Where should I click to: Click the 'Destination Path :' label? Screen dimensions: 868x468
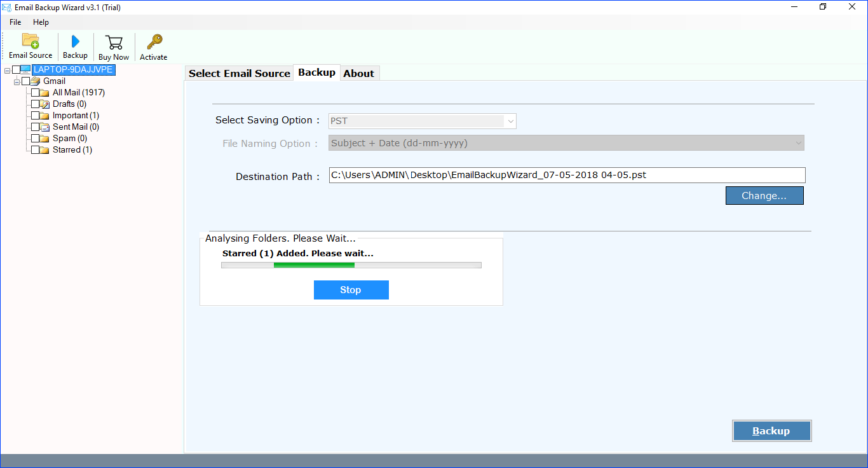point(278,177)
